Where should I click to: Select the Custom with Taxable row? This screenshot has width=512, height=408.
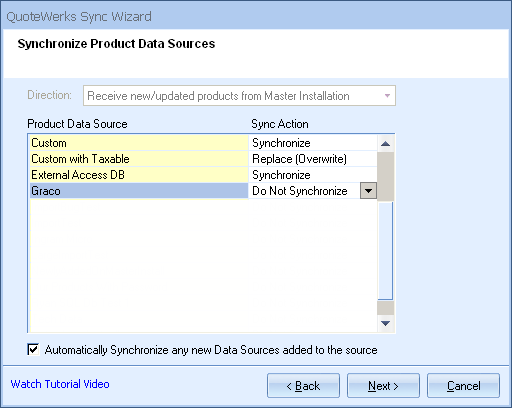139,159
